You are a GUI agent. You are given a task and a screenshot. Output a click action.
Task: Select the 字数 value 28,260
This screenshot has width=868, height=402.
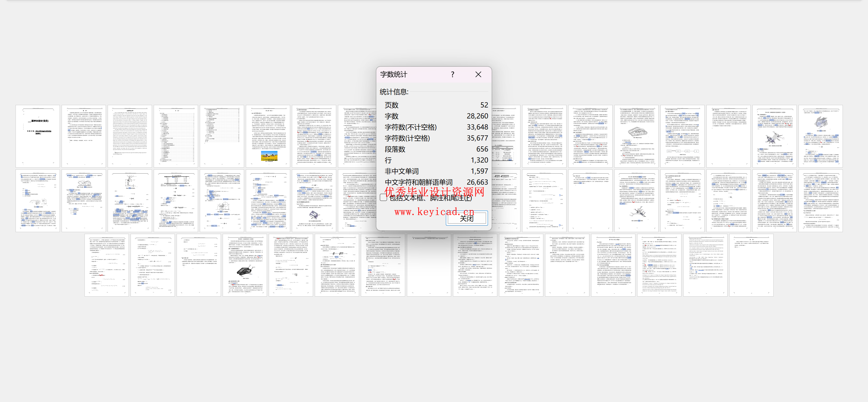[x=477, y=116]
